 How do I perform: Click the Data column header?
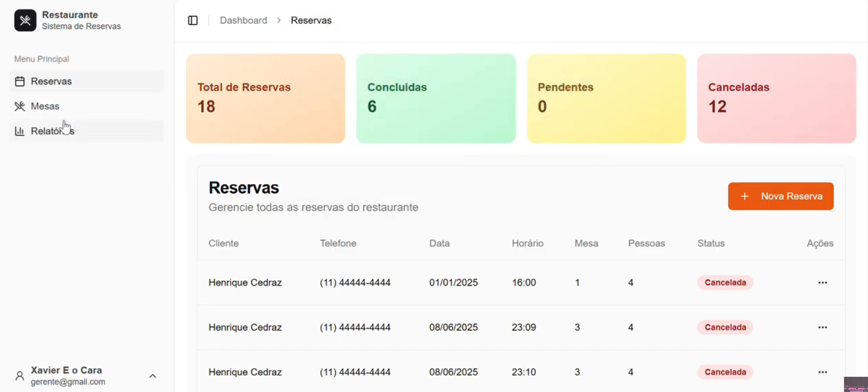pyautogui.click(x=440, y=244)
